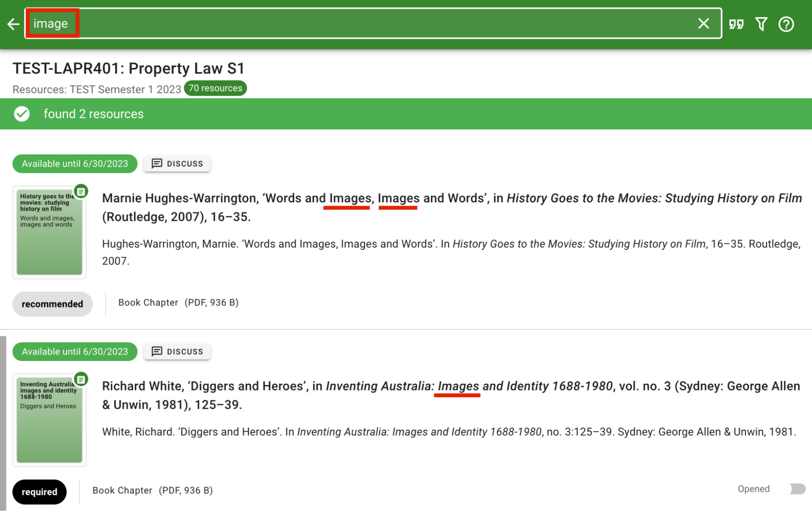Click first Available until 6/30/2023 badge
812x517 pixels.
[75, 163]
